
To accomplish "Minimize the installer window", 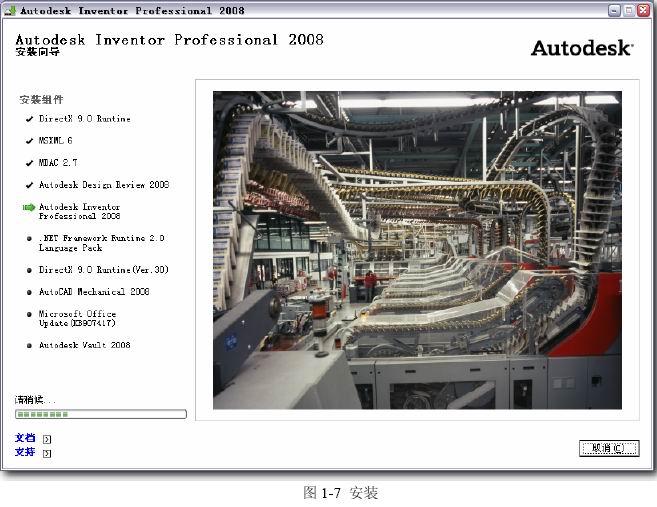I will (614, 10).
